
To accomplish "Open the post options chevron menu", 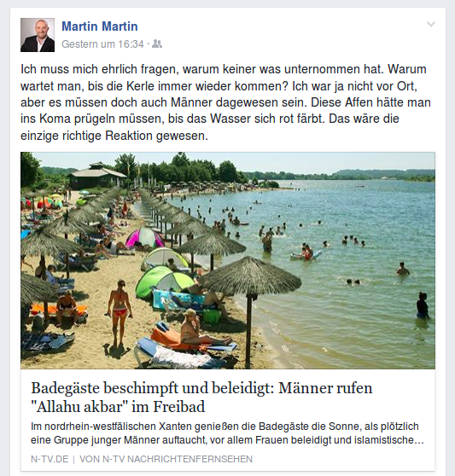I will coord(431,24).
